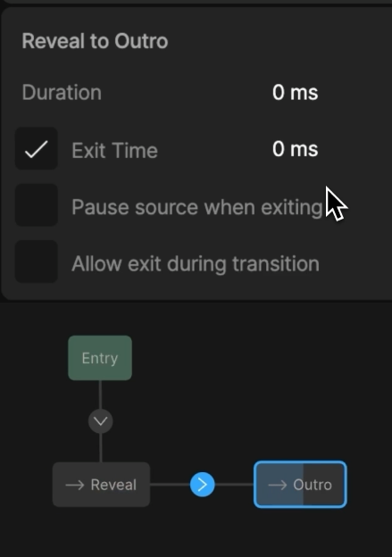392x557 pixels.
Task: Click the Reveal to Outro panel title
Action: 95,41
